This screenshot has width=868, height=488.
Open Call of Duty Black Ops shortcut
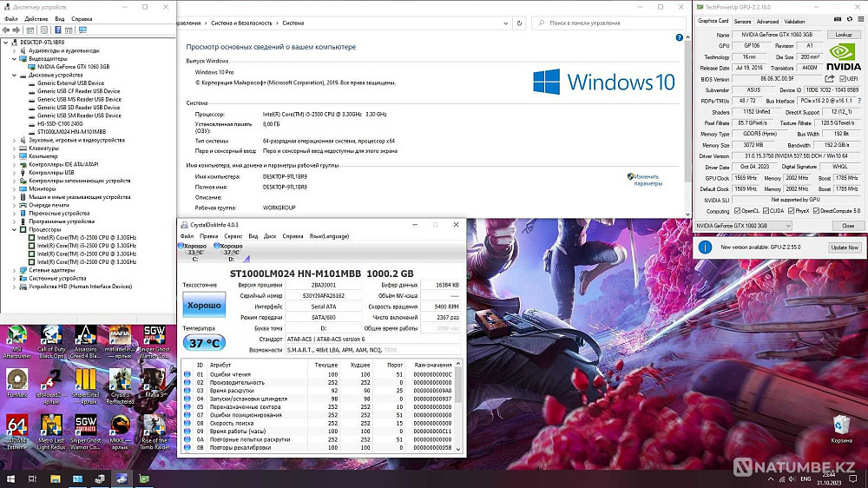coord(51,342)
